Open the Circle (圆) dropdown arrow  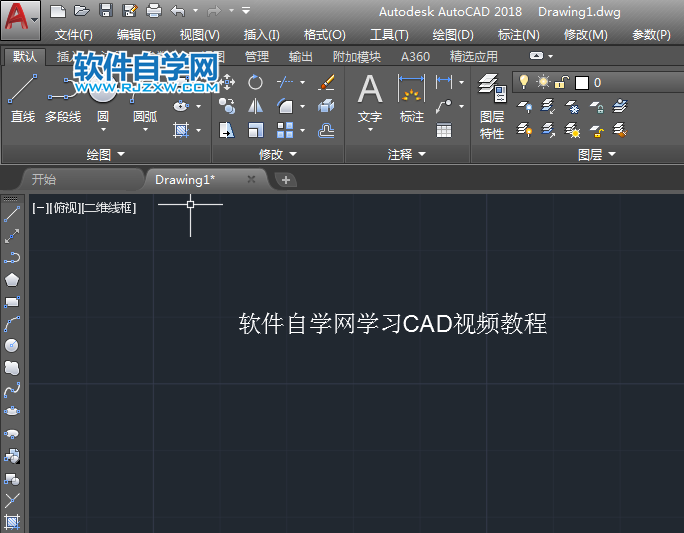click(x=103, y=130)
